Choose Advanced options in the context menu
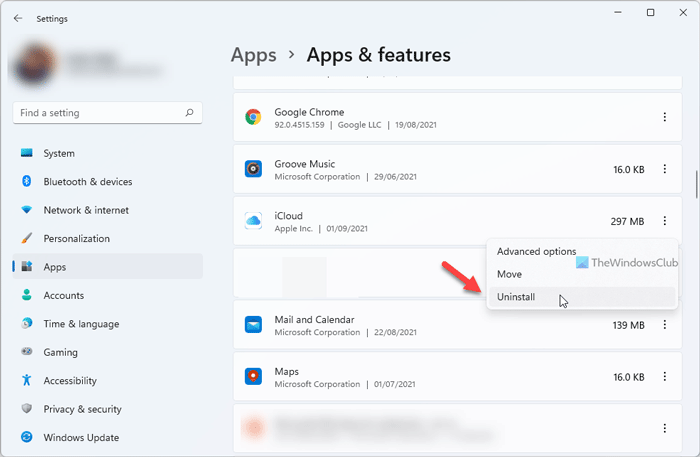Image resolution: width=700 pixels, height=457 pixels. click(582, 252)
